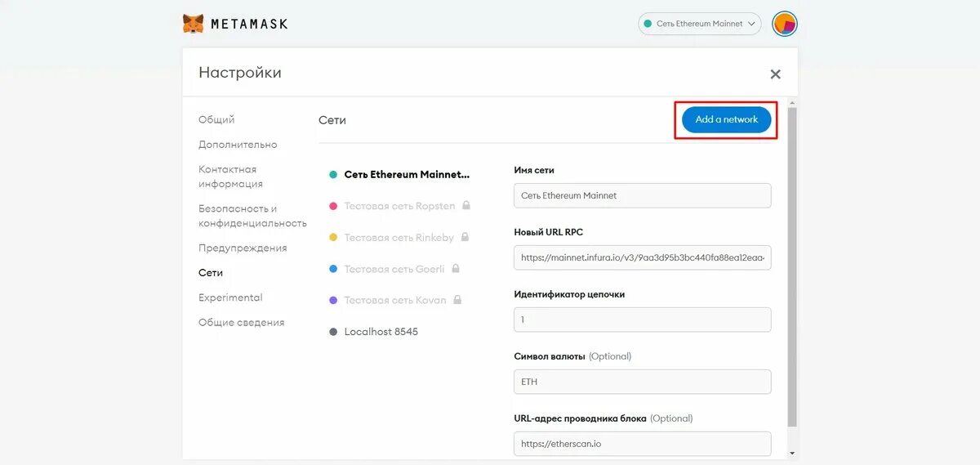Click the settings vertical scrollbar

tap(792, 266)
